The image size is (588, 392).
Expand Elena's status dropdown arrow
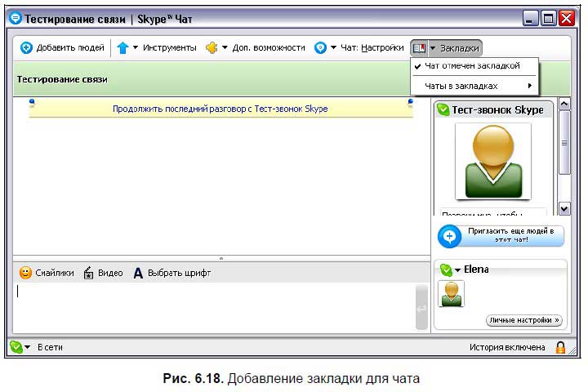[457, 269]
